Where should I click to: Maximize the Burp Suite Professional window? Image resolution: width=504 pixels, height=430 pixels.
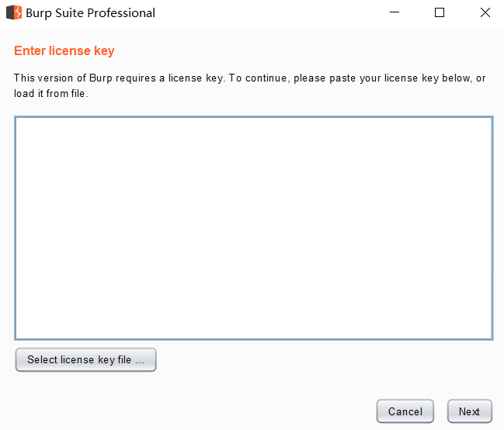440,12
